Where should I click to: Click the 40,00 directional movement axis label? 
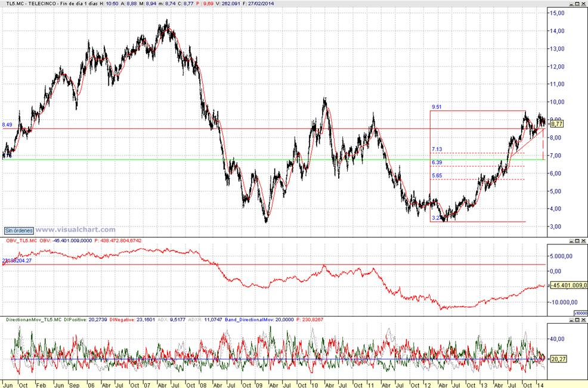point(557,339)
